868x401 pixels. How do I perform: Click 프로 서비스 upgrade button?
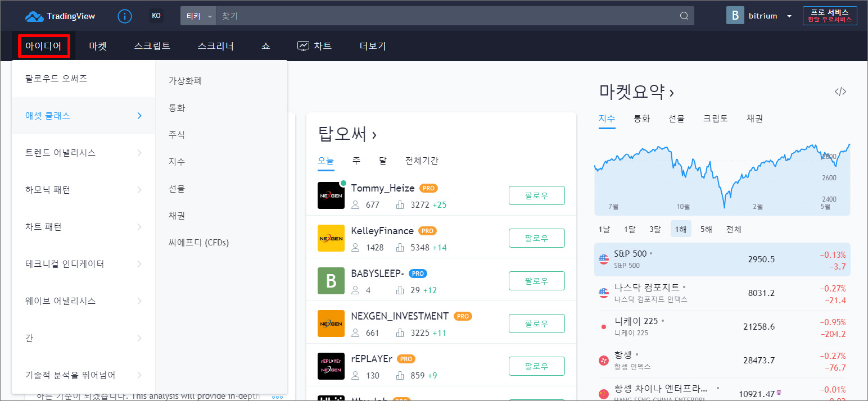[830, 16]
